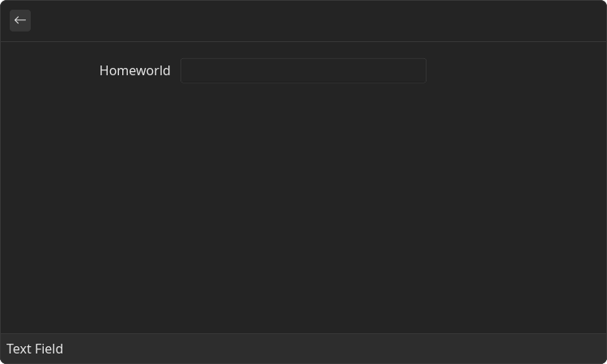Image resolution: width=607 pixels, height=364 pixels.
Task: Leave this page using the back button
Action: tap(20, 20)
